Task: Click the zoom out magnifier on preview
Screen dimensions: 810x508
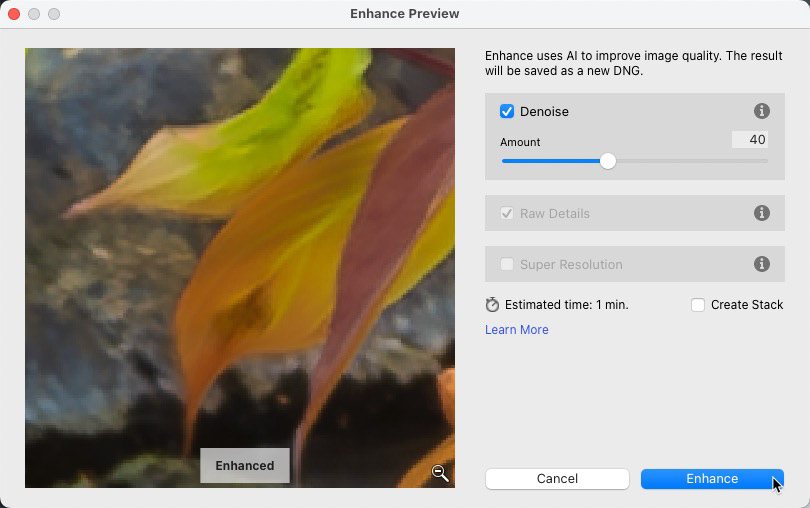Action: 440,472
